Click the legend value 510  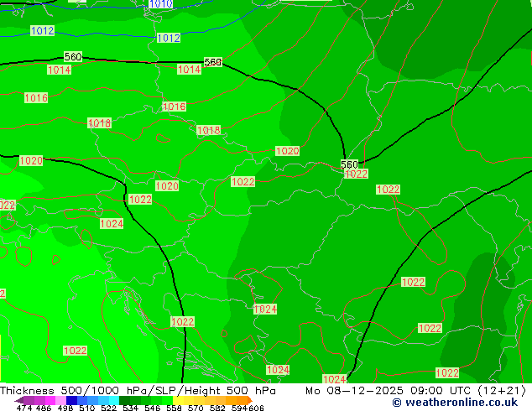pyautogui.click(x=86, y=408)
